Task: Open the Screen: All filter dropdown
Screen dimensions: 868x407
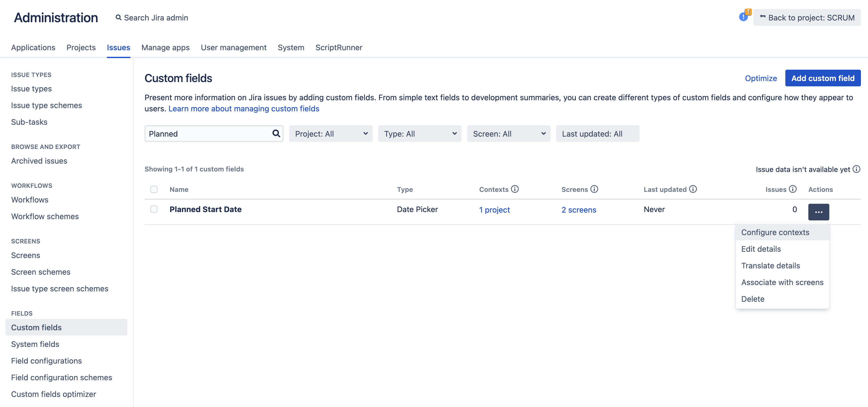Action: pyautogui.click(x=509, y=134)
